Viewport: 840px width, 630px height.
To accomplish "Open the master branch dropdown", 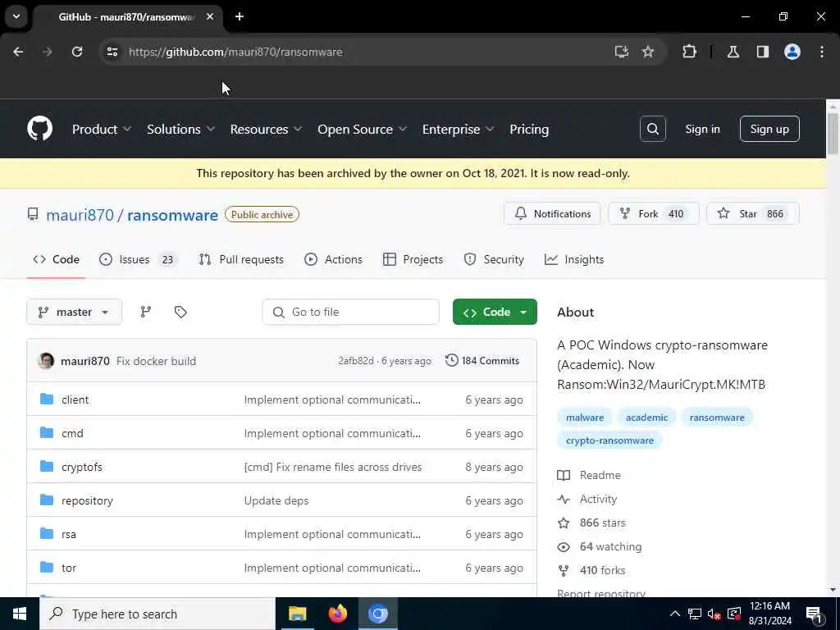I will pos(75,312).
